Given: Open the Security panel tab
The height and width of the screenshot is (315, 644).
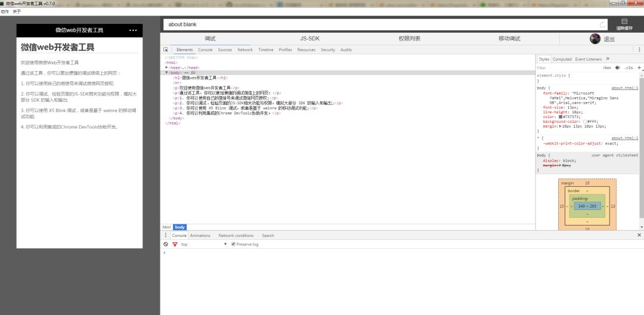Looking at the screenshot, I should pyautogui.click(x=328, y=50).
